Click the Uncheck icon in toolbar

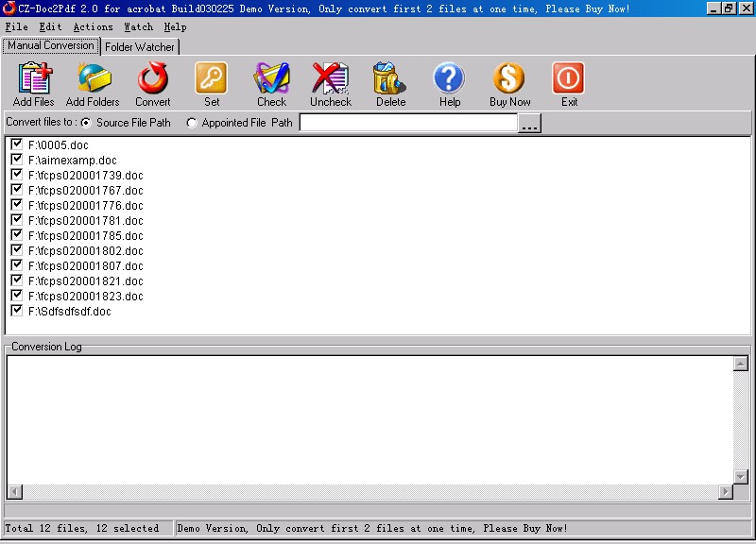[330, 79]
